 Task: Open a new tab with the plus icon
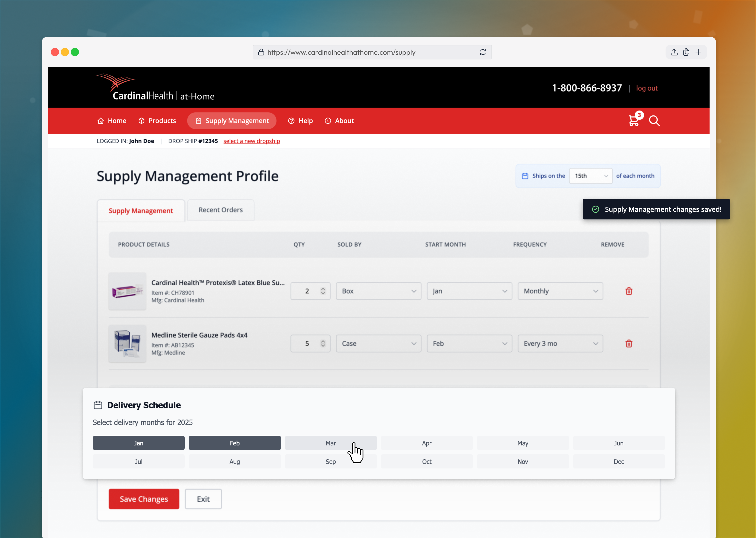pyautogui.click(x=698, y=52)
